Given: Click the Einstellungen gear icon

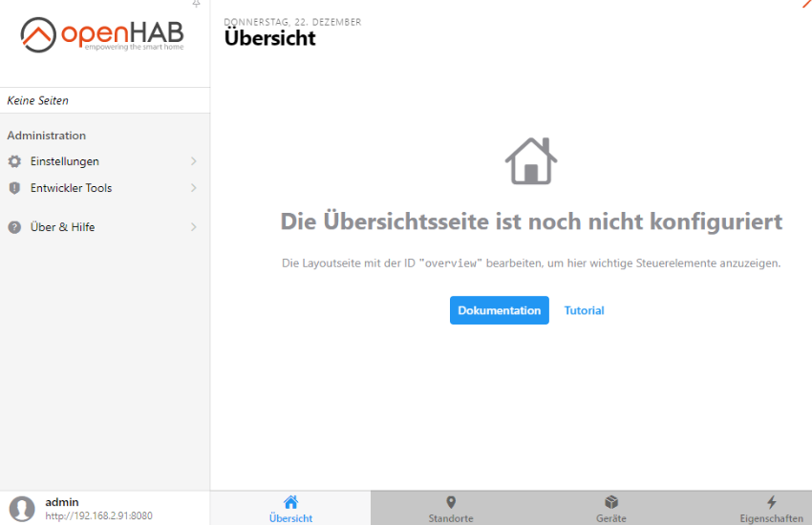Looking at the screenshot, I should (x=14, y=161).
